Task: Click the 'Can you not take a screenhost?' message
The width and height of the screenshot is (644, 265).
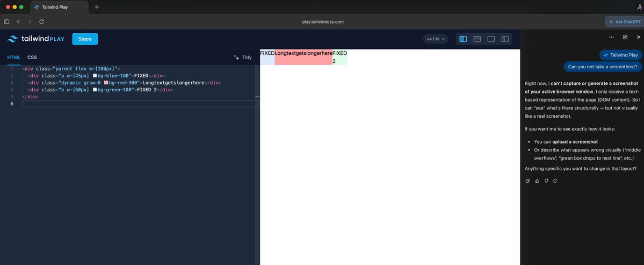Action: click(x=603, y=67)
